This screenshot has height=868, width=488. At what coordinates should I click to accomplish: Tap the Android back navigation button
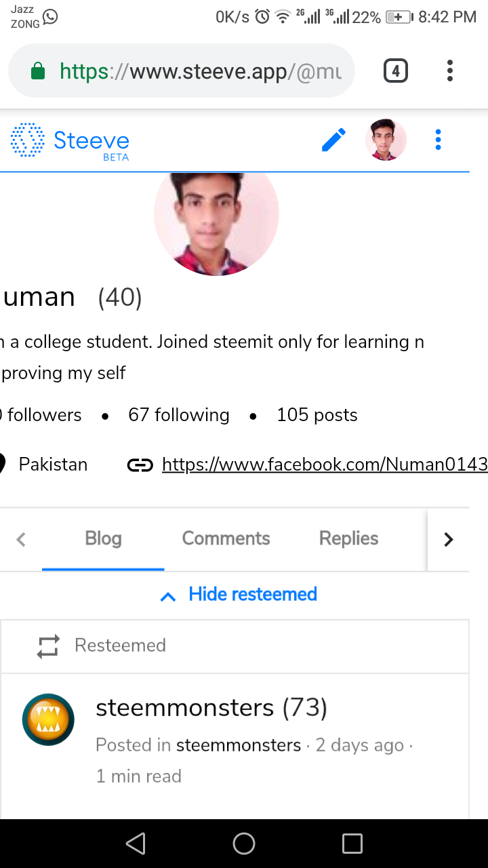pos(136,844)
